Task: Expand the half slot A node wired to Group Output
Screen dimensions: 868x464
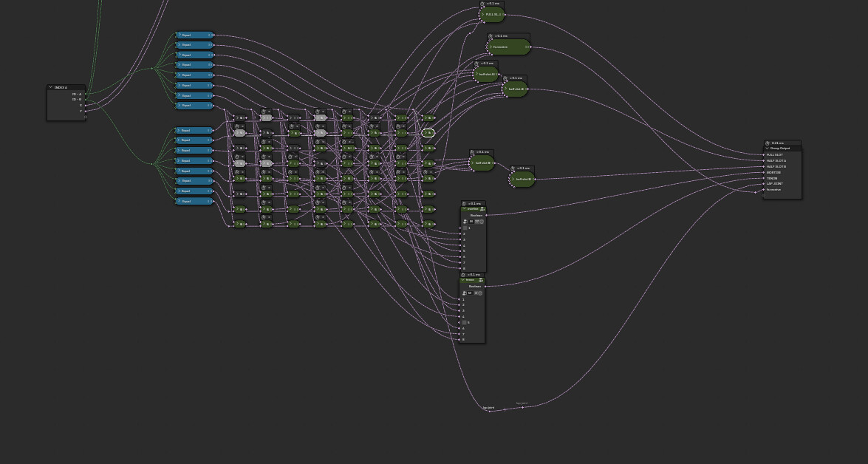Action: [506, 89]
